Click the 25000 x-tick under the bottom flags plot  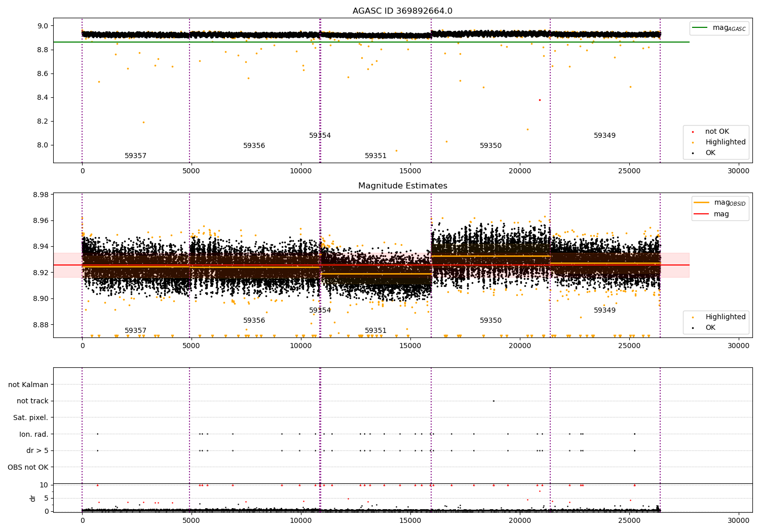[629, 520]
